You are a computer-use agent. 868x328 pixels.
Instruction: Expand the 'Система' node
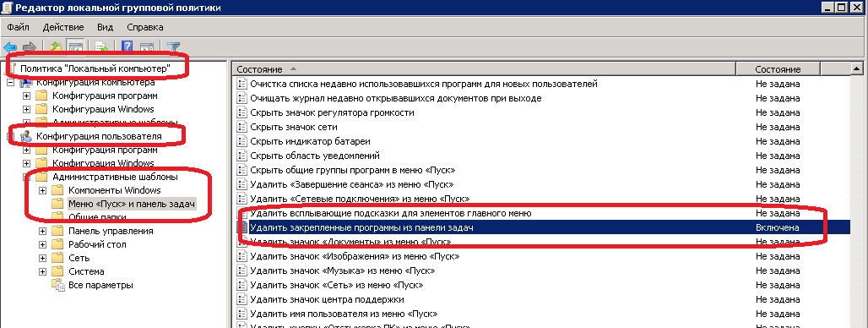[x=42, y=271]
